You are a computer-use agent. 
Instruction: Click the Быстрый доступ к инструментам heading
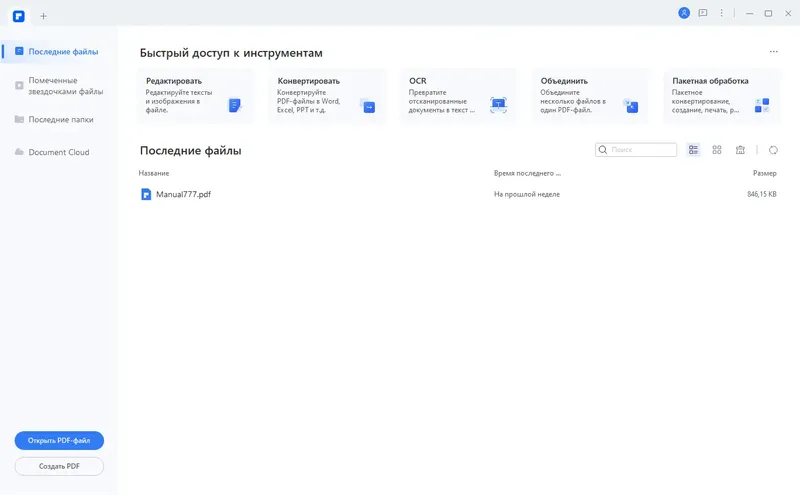coord(231,53)
